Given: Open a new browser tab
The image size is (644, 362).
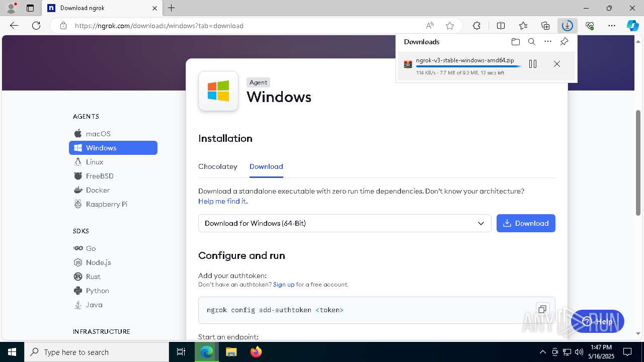Looking at the screenshot, I should [172, 8].
